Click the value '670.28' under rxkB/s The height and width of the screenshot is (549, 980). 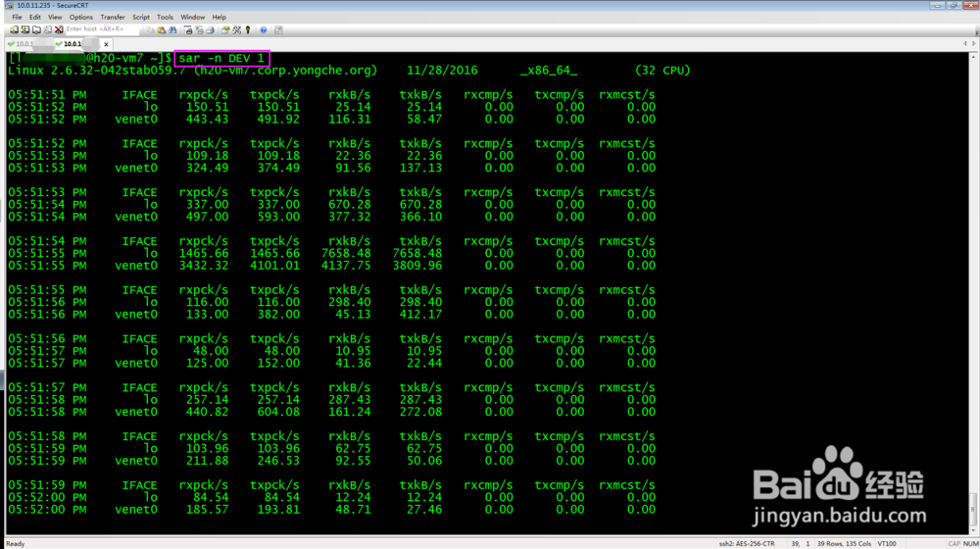click(350, 205)
